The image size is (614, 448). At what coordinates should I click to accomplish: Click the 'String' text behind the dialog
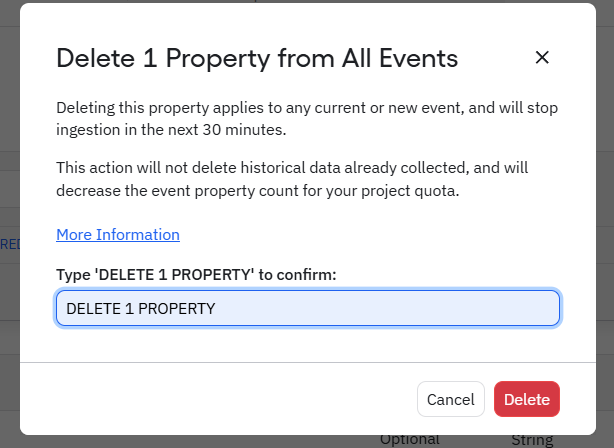click(x=532, y=439)
